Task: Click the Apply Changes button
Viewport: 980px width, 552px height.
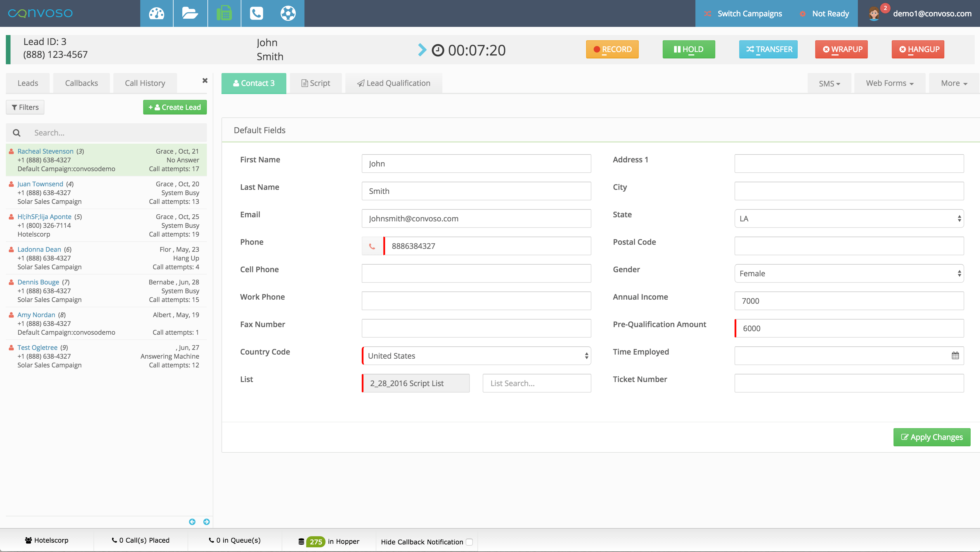Action: 931,437
